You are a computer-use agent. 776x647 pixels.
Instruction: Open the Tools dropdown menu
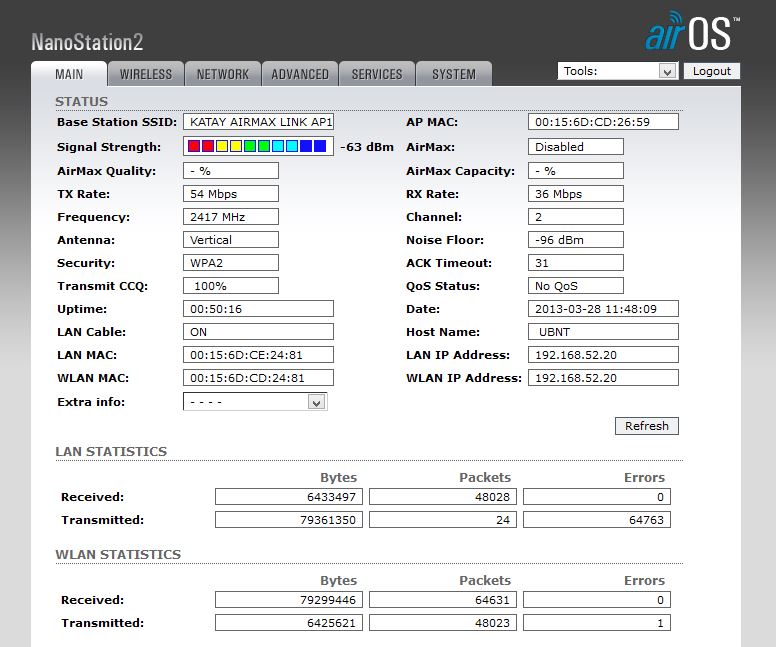618,71
